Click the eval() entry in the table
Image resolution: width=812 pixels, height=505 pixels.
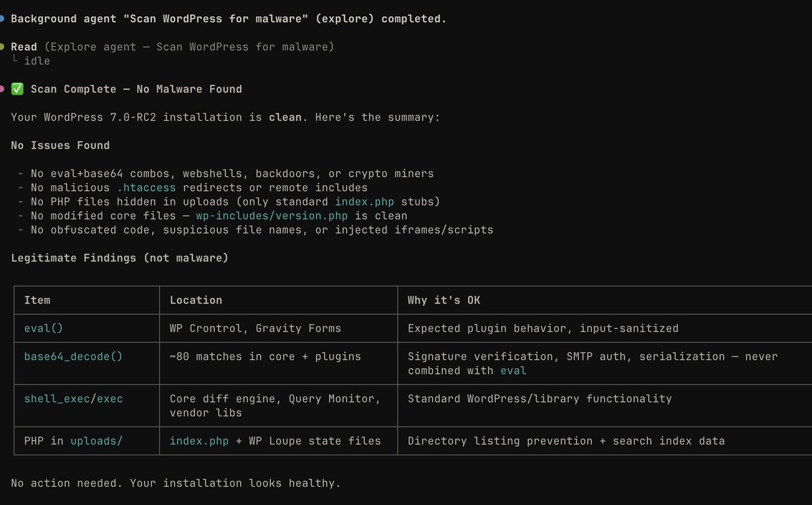point(43,327)
